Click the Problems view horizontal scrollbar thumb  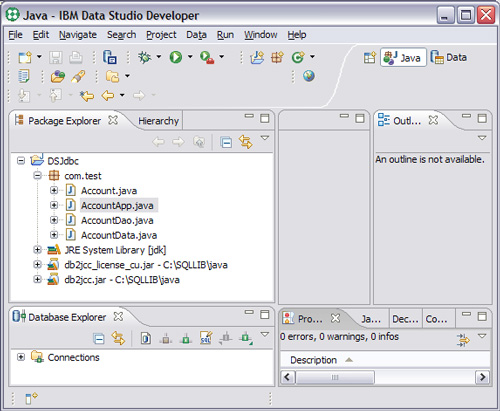tap(335, 377)
